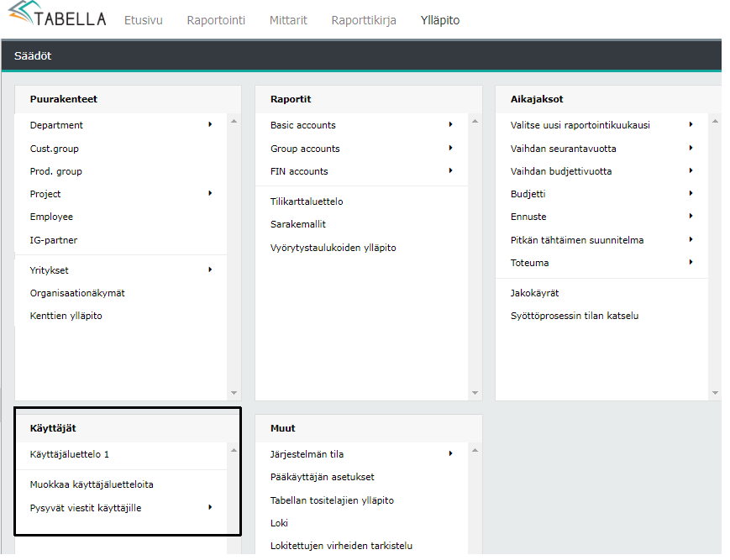Open Tilikarttaluettelo link
Image resolution: width=730 pixels, height=560 pixels.
point(307,201)
